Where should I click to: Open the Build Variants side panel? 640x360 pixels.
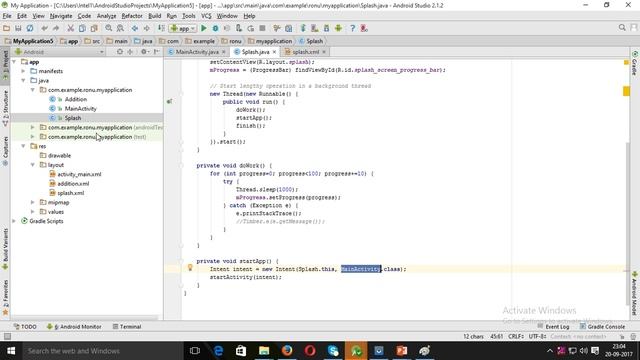[5, 249]
